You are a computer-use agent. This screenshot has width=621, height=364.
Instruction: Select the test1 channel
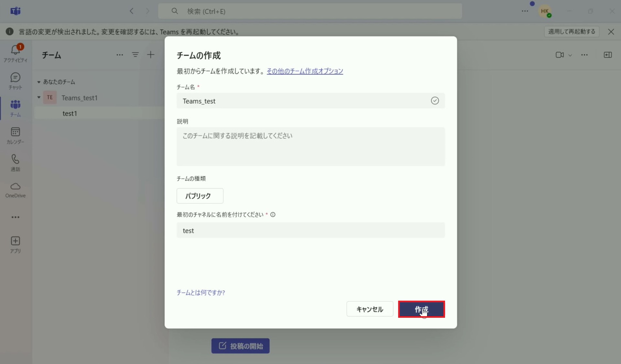(70, 113)
